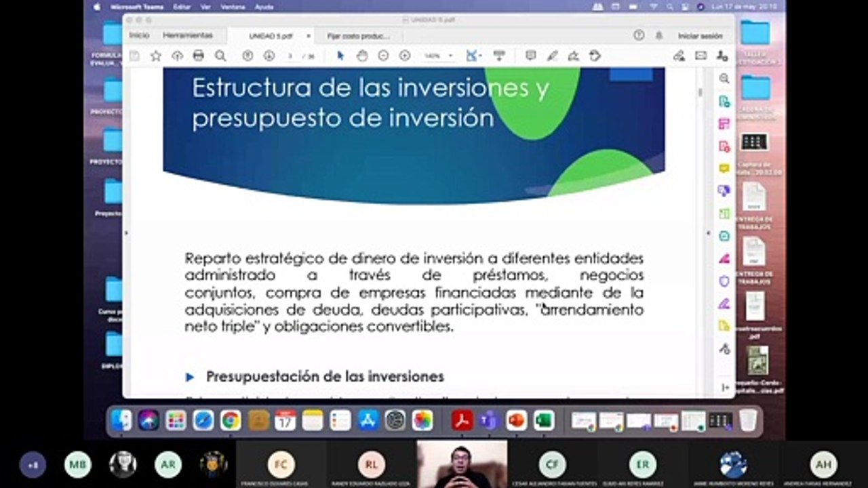Image resolution: width=868 pixels, height=488 pixels.
Task: Select the CF participant tile
Action: 552,464
